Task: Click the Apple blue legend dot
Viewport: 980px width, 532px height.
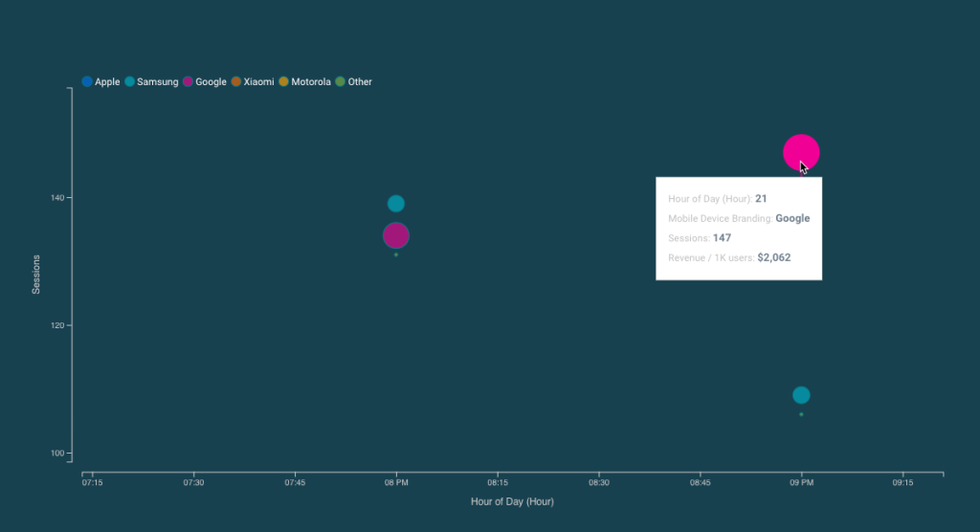Action: click(87, 81)
